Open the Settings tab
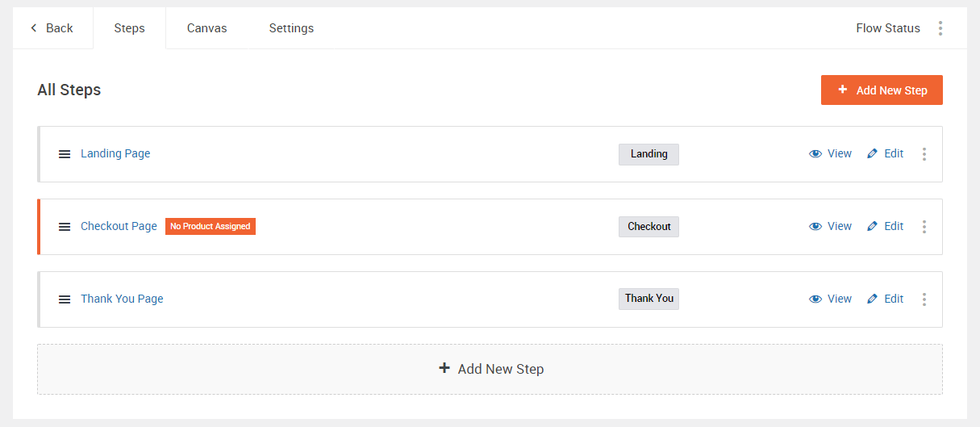980x427 pixels. tap(291, 28)
